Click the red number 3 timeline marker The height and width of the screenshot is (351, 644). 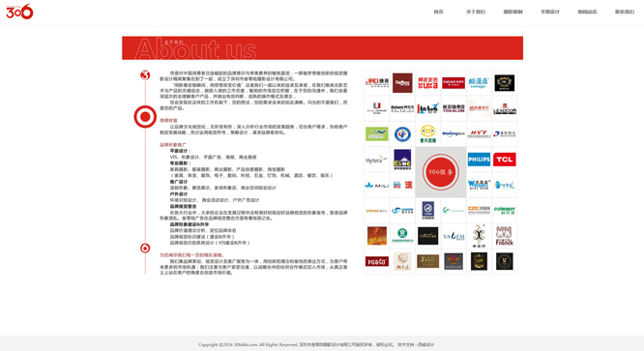pos(145,75)
